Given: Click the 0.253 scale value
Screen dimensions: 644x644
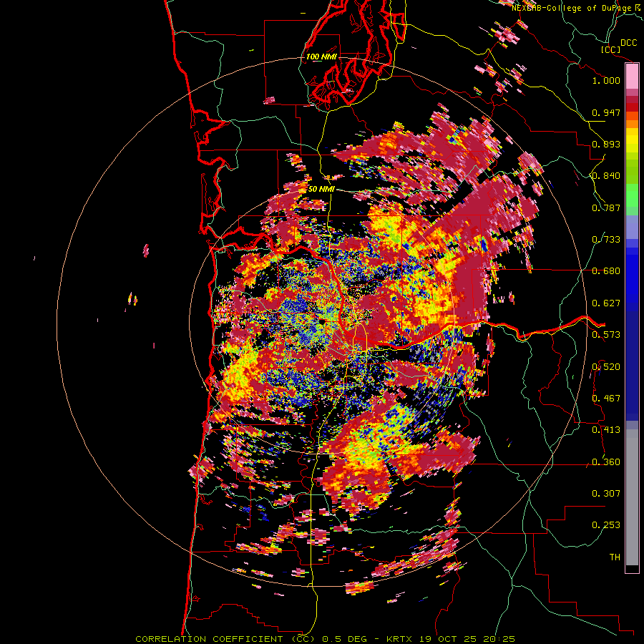Looking at the screenshot, I should coord(606,525).
